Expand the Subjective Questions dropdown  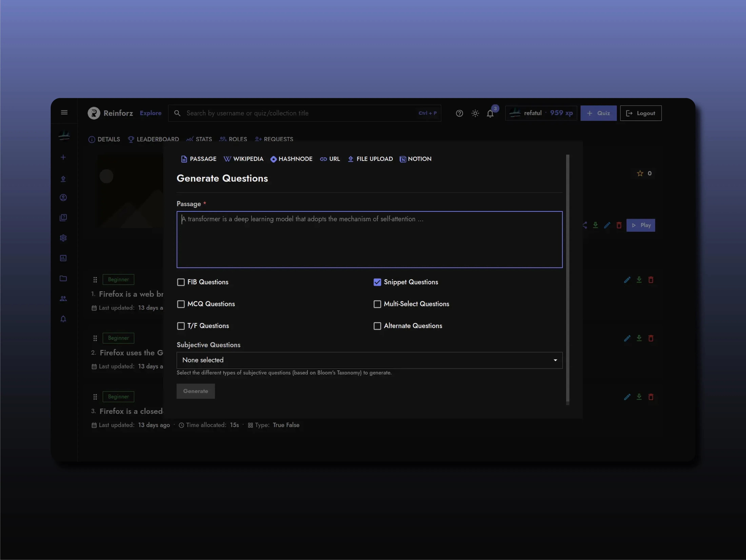369,360
